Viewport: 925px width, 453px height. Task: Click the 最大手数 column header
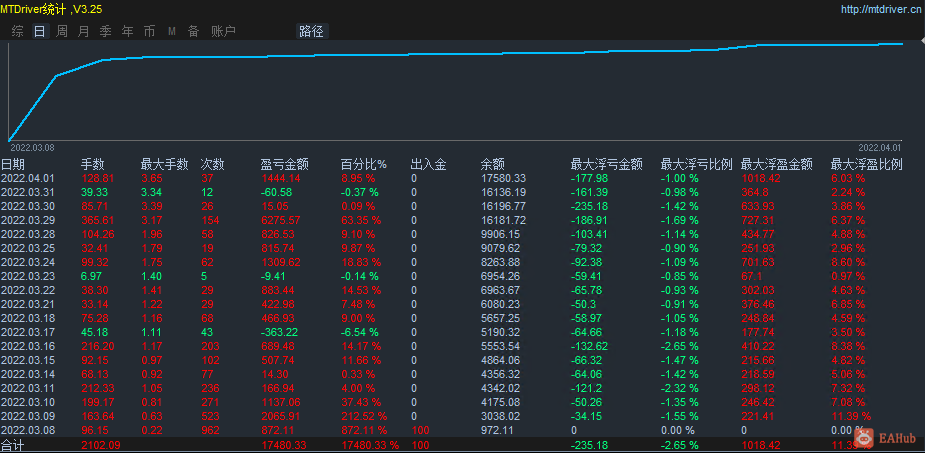click(x=165, y=165)
